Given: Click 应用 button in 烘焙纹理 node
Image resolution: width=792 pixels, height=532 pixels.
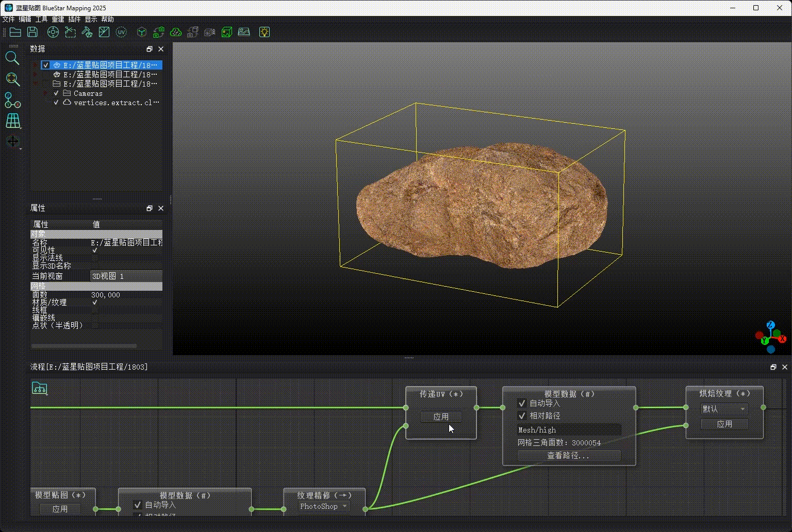Looking at the screenshot, I should (724, 424).
